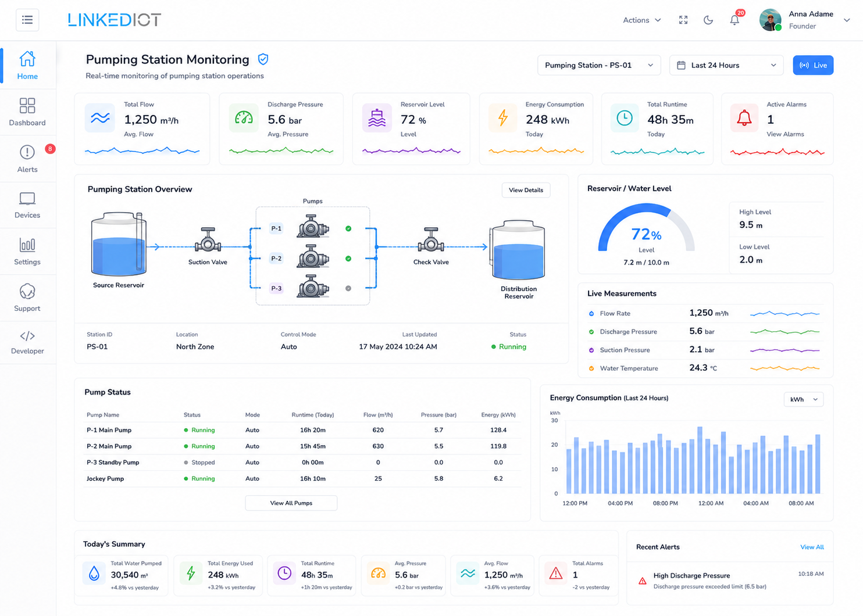Select Dashboard in the sidebar

pyautogui.click(x=27, y=112)
